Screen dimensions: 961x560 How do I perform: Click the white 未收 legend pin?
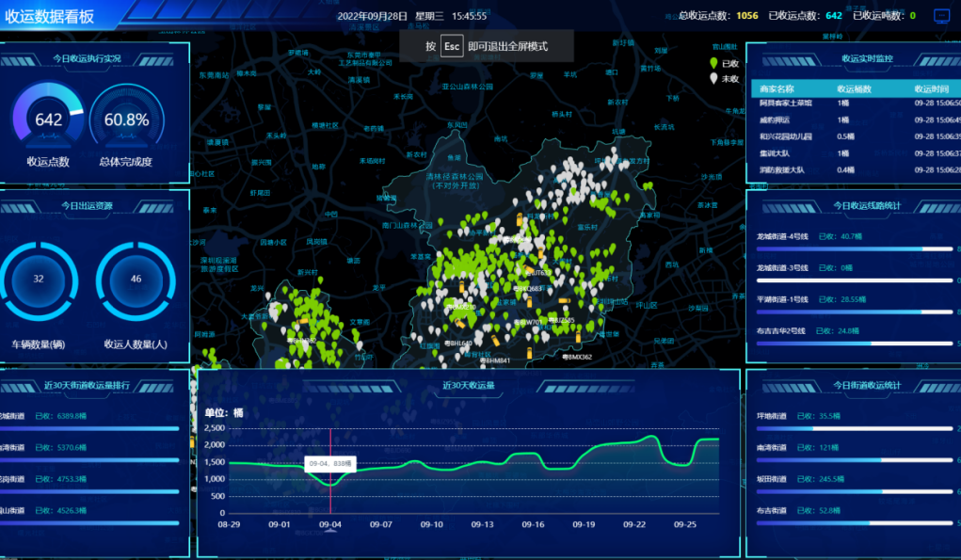tap(713, 78)
